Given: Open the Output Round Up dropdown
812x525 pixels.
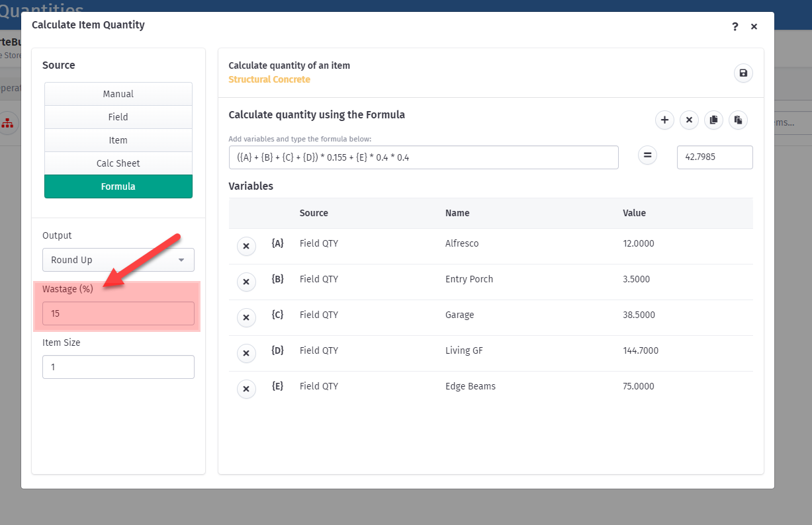Looking at the screenshot, I should click(x=118, y=260).
